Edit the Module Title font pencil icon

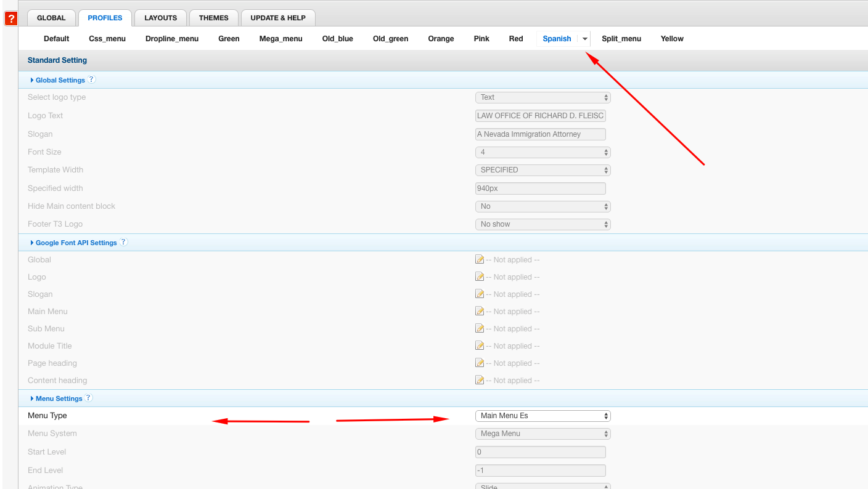coord(480,346)
